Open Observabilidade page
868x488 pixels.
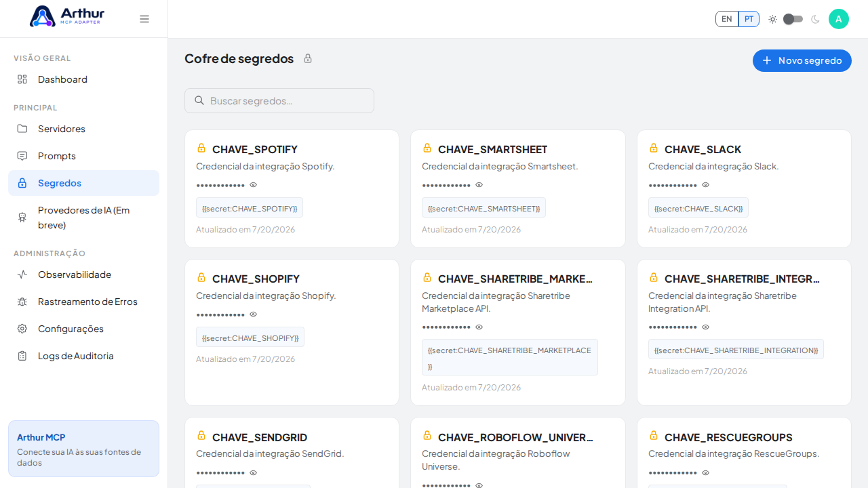[83, 274]
